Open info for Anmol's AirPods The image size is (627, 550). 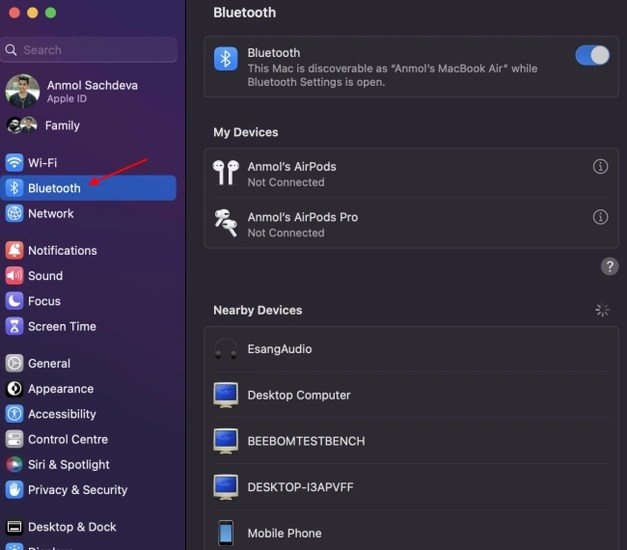pos(600,166)
